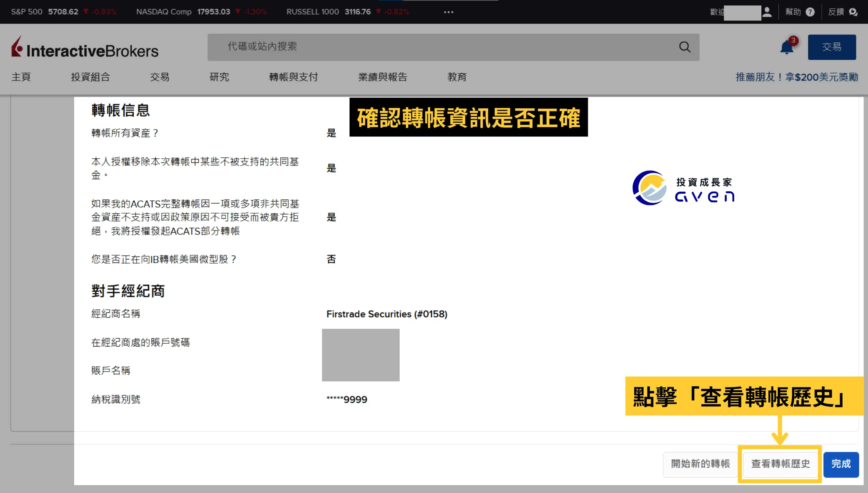Click the 轉帳信息 heading

(120, 110)
